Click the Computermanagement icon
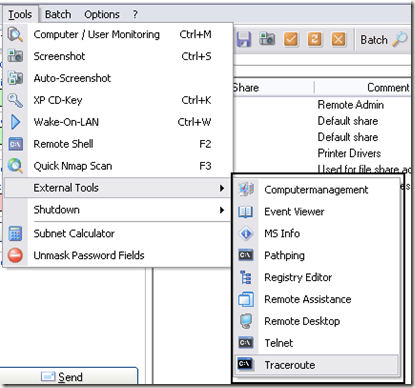Image resolution: width=415 pixels, height=388 pixels. 246,190
